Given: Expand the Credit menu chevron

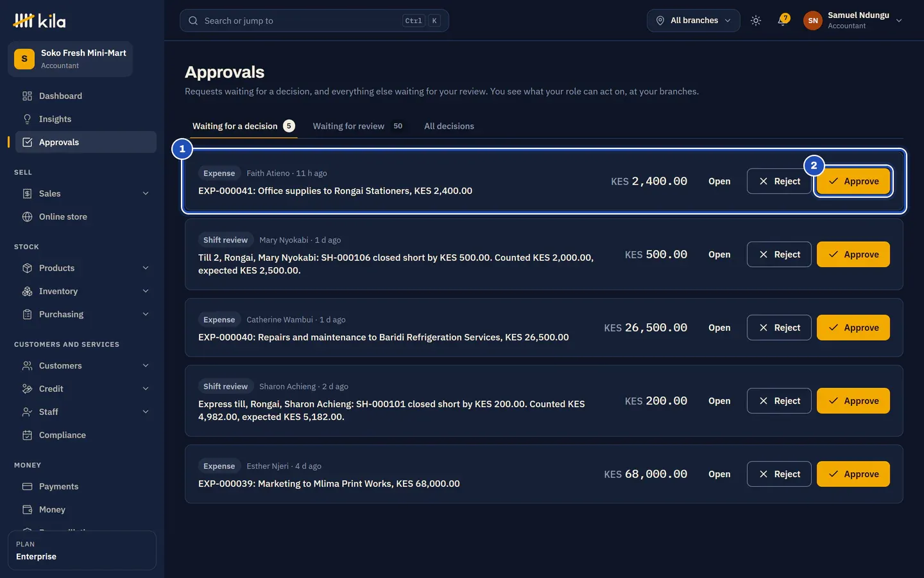Looking at the screenshot, I should pos(146,389).
